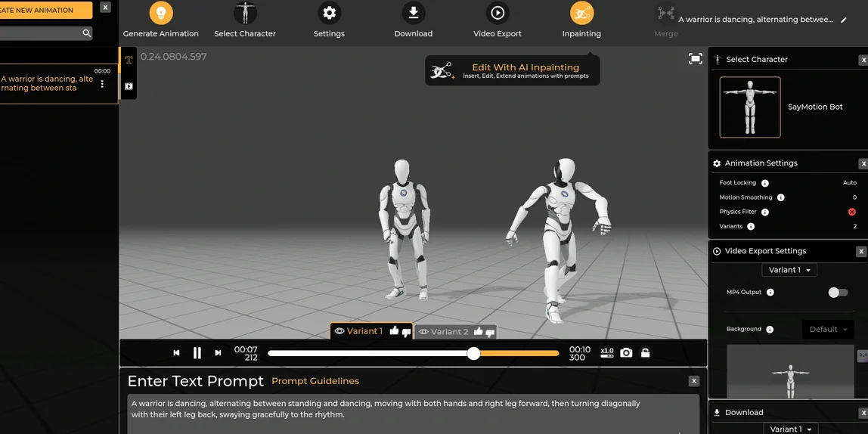Expand the Download panel Variant 1 dropdown
Image resolution: width=868 pixels, height=434 pixels.
pyautogui.click(x=790, y=429)
